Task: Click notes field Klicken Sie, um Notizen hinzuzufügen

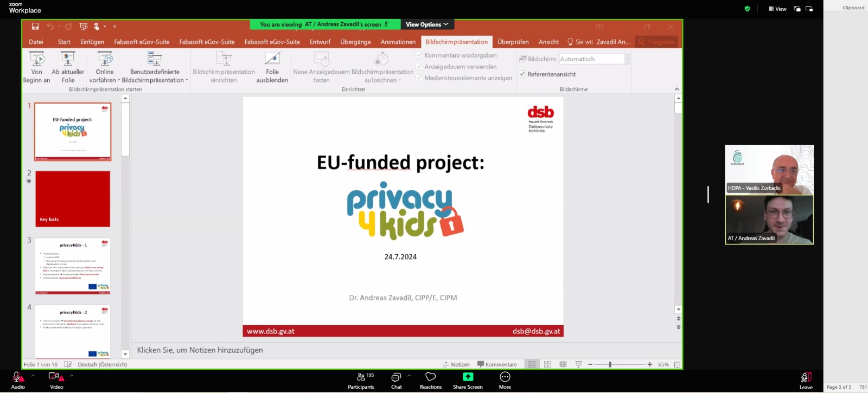Action: 200,350
